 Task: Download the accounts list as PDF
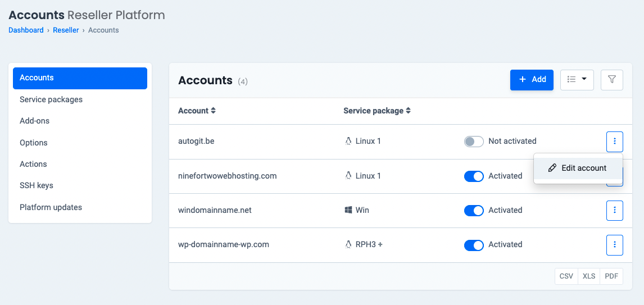coord(611,276)
